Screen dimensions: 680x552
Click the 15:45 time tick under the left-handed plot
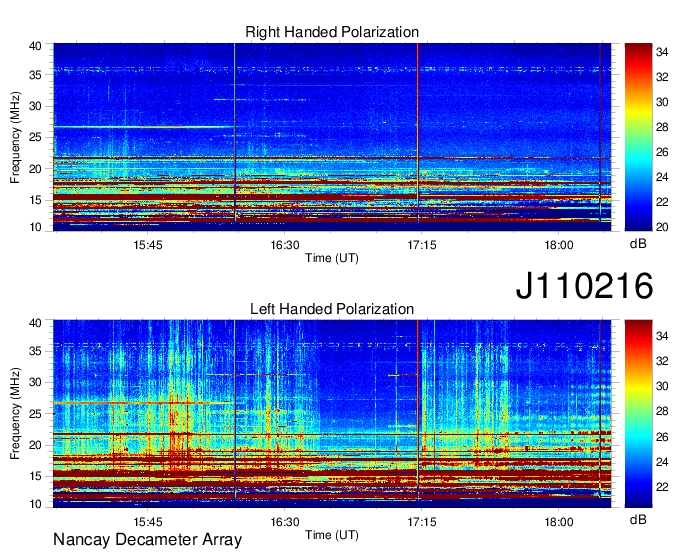click(x=147, y=522)
